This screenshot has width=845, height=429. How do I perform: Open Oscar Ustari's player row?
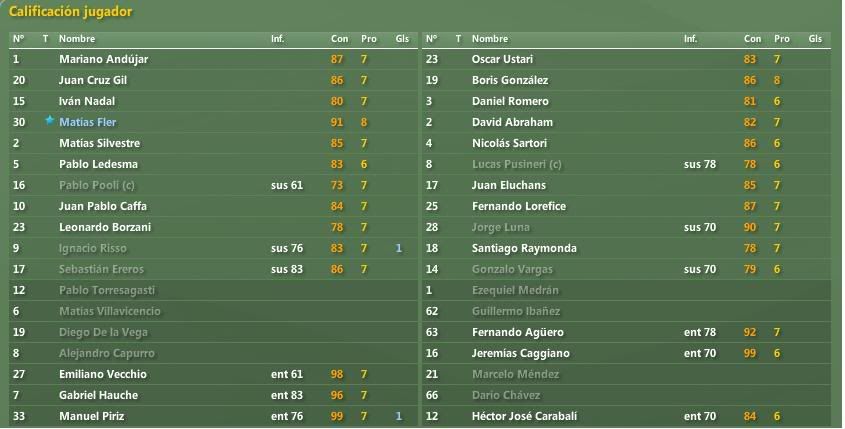(626, 59)
